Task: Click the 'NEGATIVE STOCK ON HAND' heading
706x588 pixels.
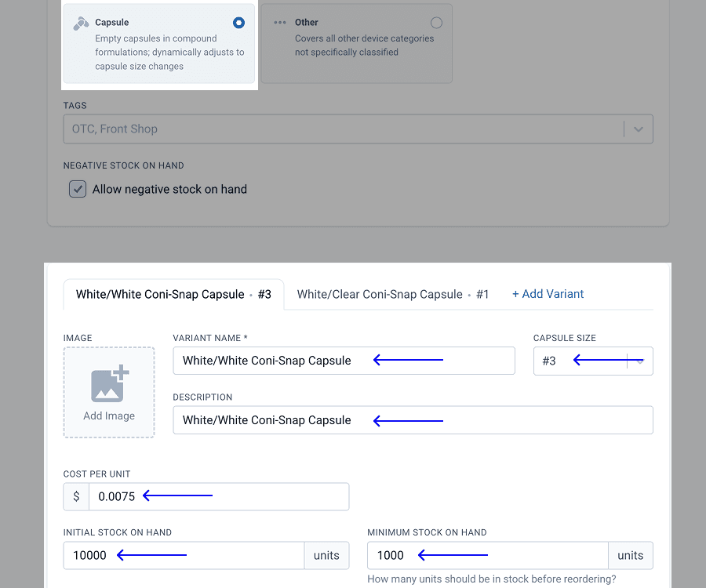Action: (124, 165)
